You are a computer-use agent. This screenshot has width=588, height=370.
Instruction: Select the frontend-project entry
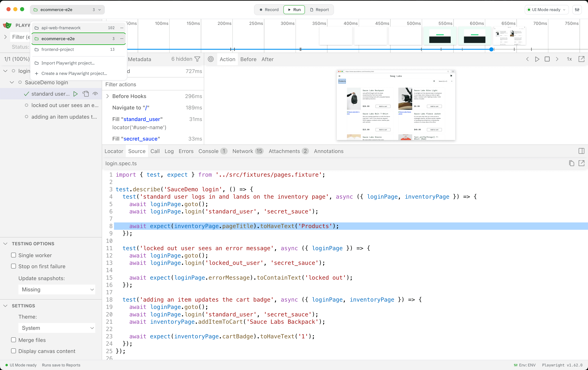click(79, 49)
